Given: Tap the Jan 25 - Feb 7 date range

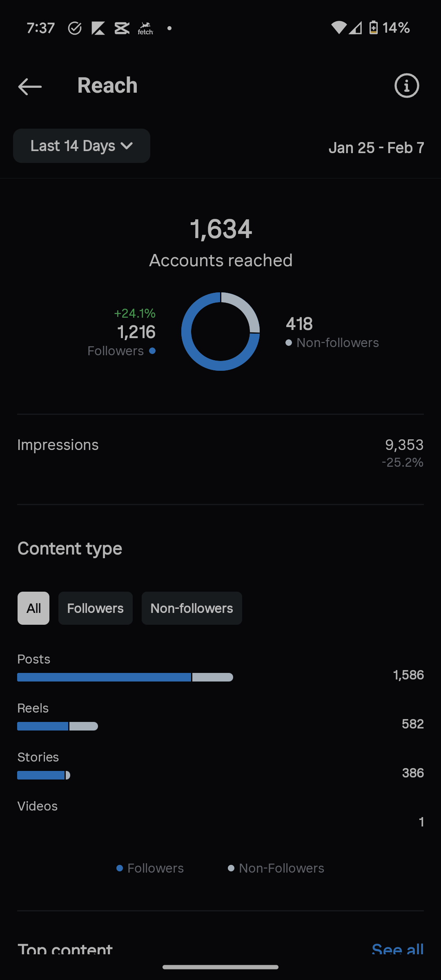Looking at the screenshot, I should pos(376,148).
